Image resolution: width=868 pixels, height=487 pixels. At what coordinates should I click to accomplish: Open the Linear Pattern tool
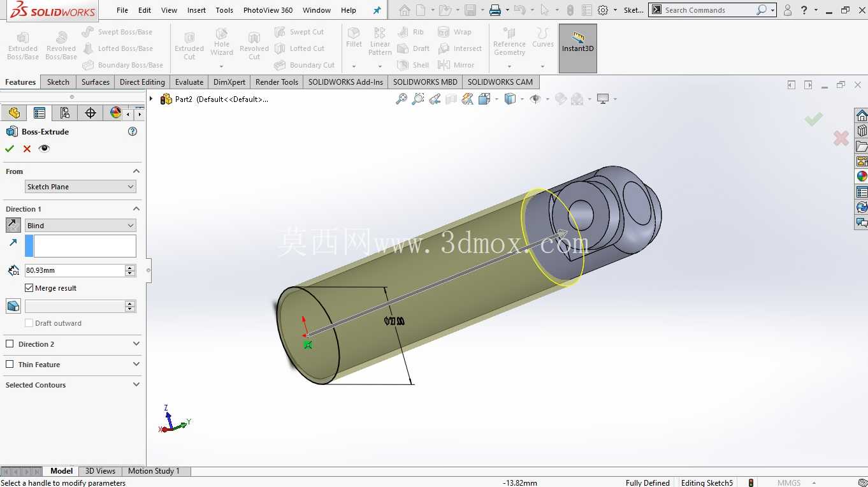pyautogui.click(x=380, y=42)
